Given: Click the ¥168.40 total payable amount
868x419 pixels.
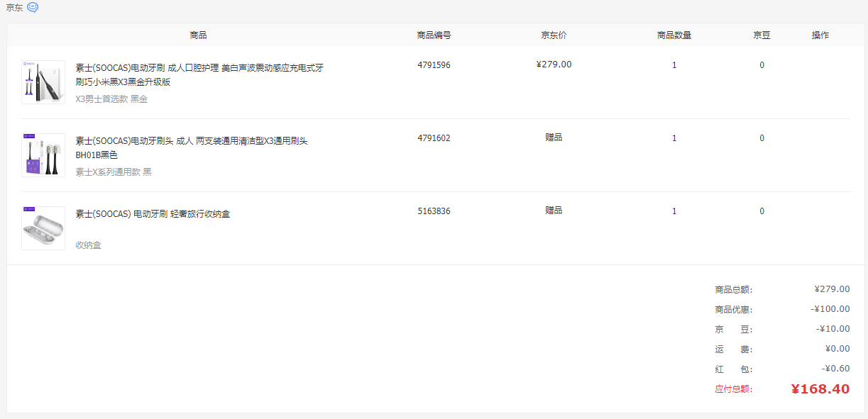Looking at the screenshot, I should (x=820, y=389).
